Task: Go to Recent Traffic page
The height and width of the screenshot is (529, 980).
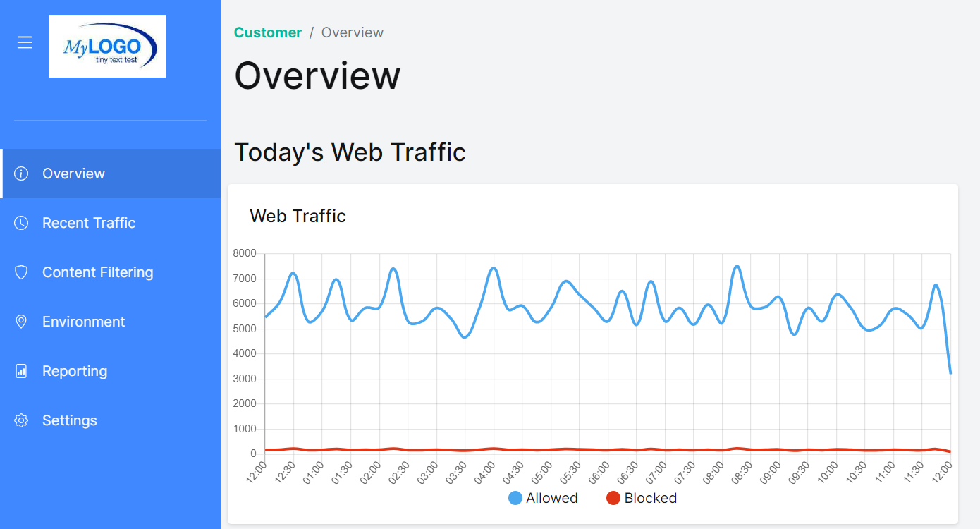Action: 89,223
